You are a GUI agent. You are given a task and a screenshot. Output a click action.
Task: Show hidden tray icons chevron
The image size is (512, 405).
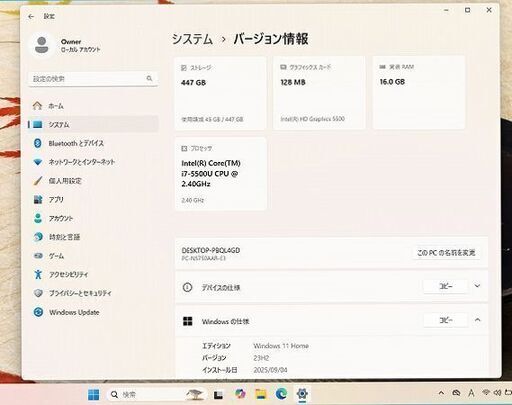(x=441, y=393)
